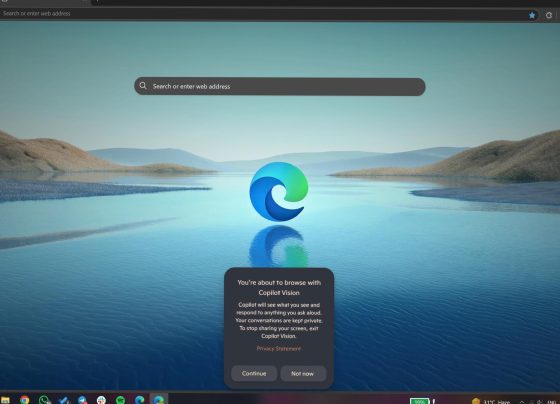Click the Not now button

click(303, 373)
